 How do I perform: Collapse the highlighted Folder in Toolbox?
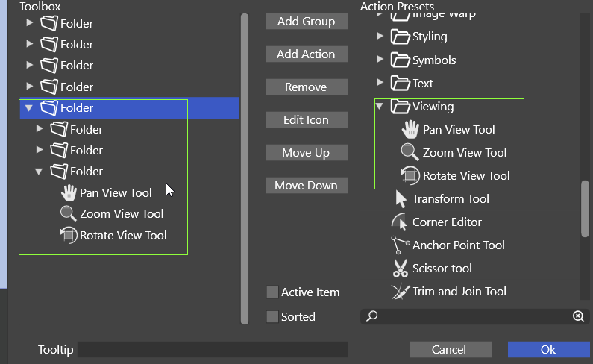click(28, 108)
